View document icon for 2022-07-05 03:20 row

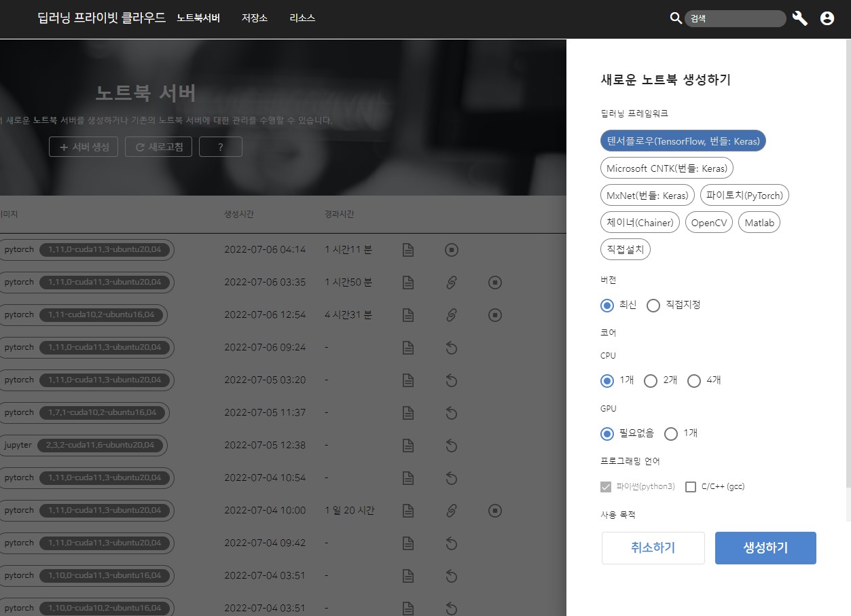click(x=408, y=380)
